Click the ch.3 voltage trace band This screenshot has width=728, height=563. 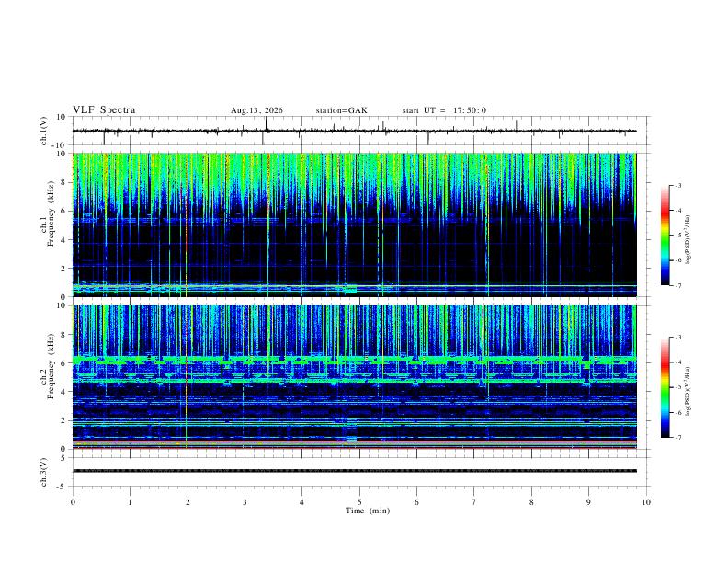[x=354, y=471]
